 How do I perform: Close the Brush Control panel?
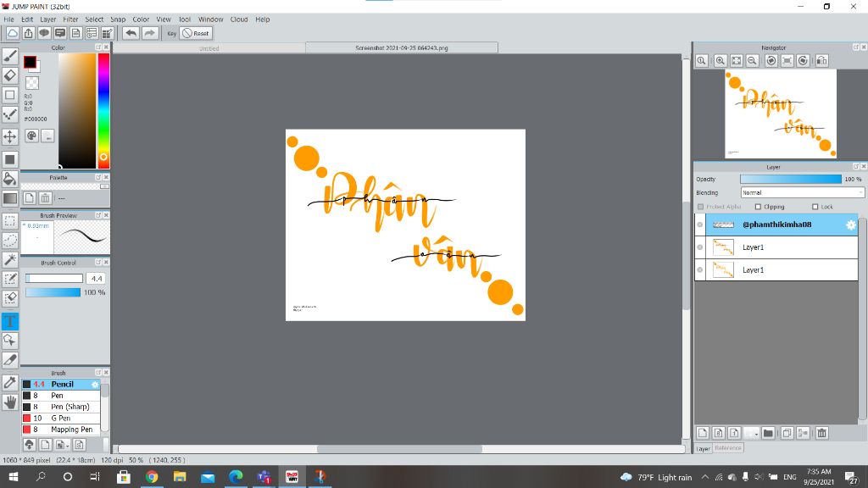106,263
